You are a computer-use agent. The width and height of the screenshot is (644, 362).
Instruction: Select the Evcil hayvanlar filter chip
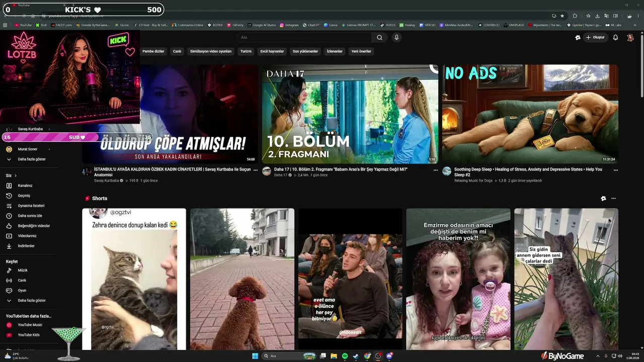click(x=272, y=51)
